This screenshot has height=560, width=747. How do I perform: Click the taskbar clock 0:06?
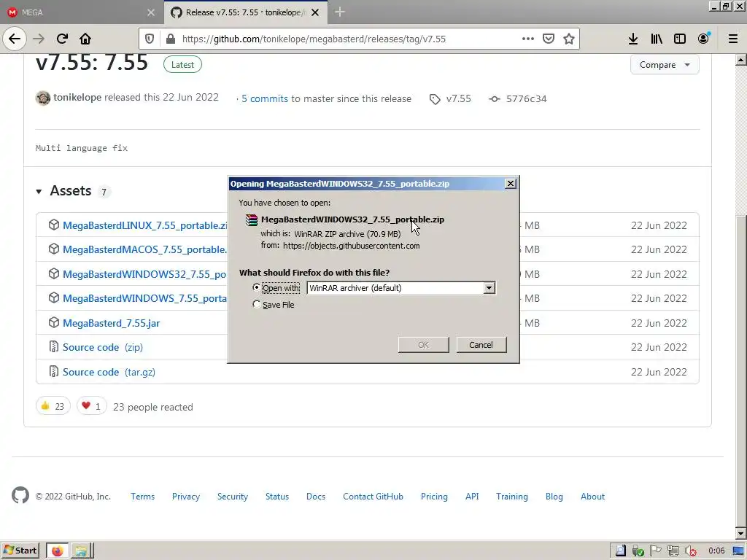pyautogui.click(x=716, y=551)
